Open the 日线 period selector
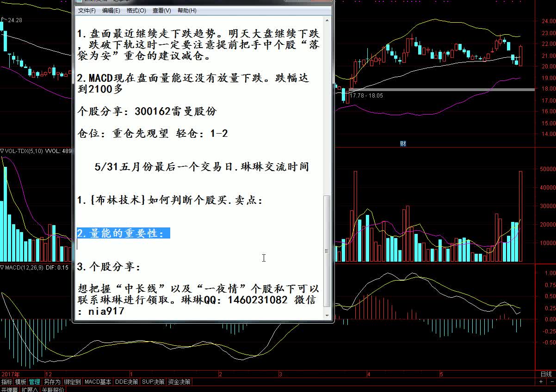The height and width of the screenshot is (392, 556). pyautogui.click(x=546, y=374)
